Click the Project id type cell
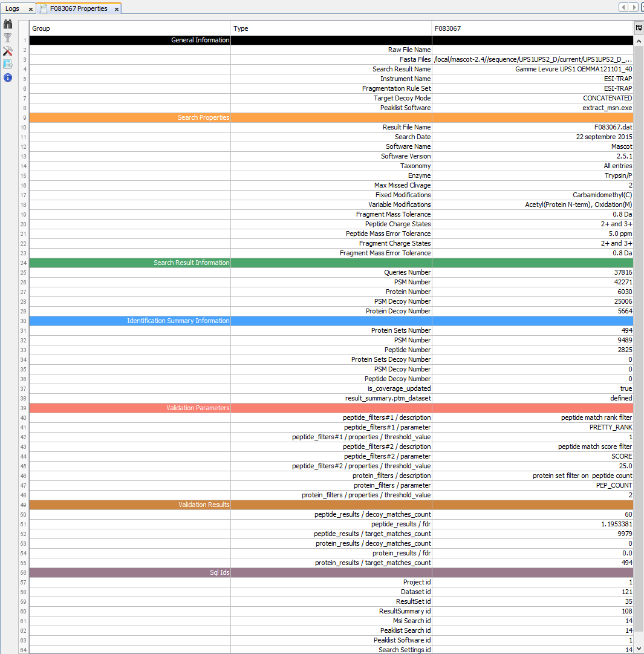 tap(331, 582)
